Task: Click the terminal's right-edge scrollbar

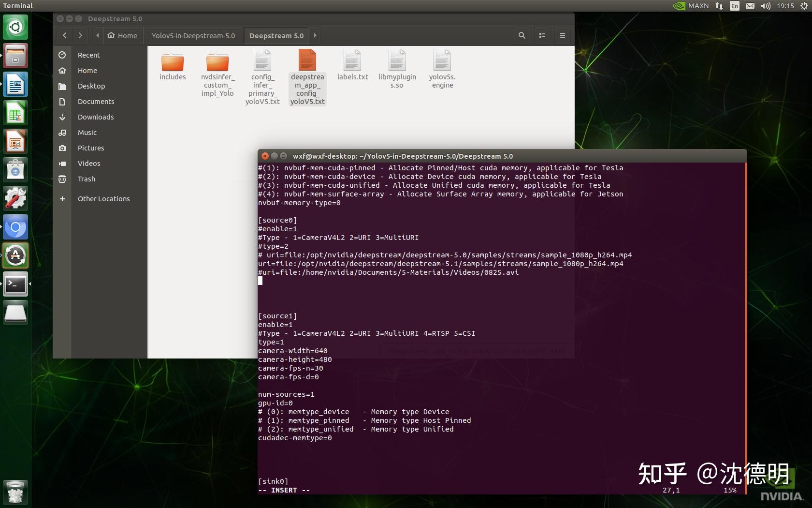Action: coord(746,329)
